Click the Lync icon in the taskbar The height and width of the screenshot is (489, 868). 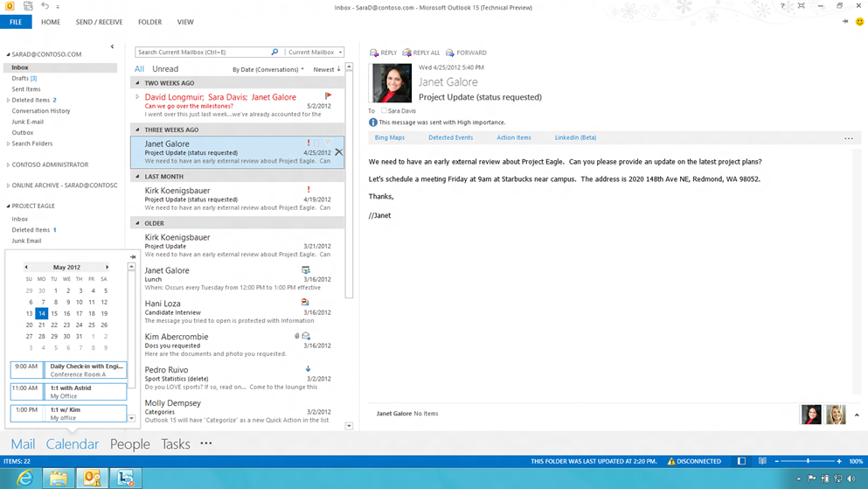tap(126, 478)
